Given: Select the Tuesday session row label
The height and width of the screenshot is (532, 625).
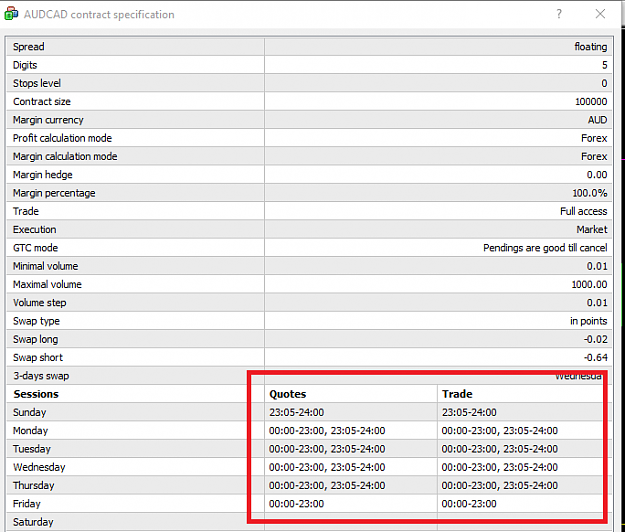Looking at the screenshot, I should (x=31, y=449).
